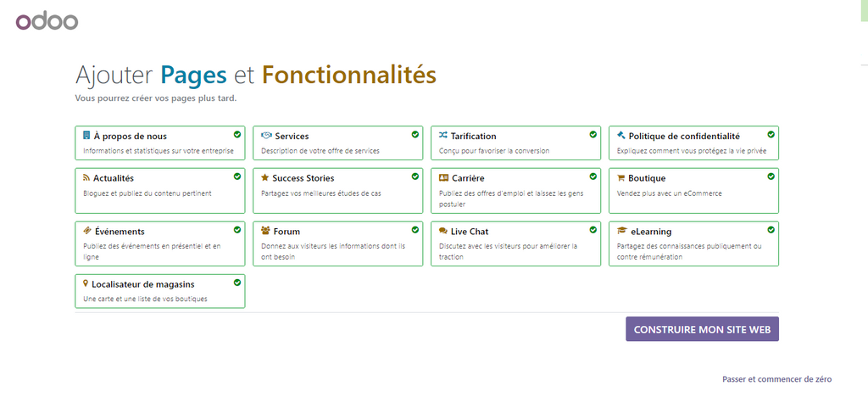868x403 pixels.
Task: Toggle the Événements feature card
Action: (x=159, y=243)
